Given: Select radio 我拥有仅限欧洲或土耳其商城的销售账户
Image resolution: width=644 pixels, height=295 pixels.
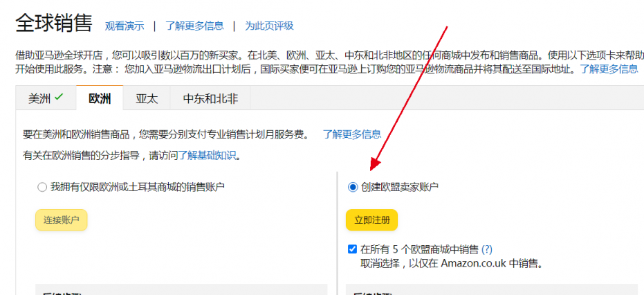Looking at the screenshot, I should point(42,188).
